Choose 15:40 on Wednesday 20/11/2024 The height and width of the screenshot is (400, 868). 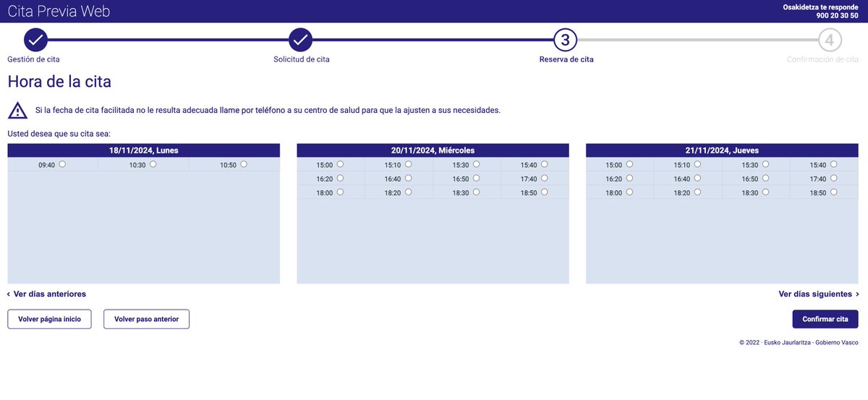[544, 164]
